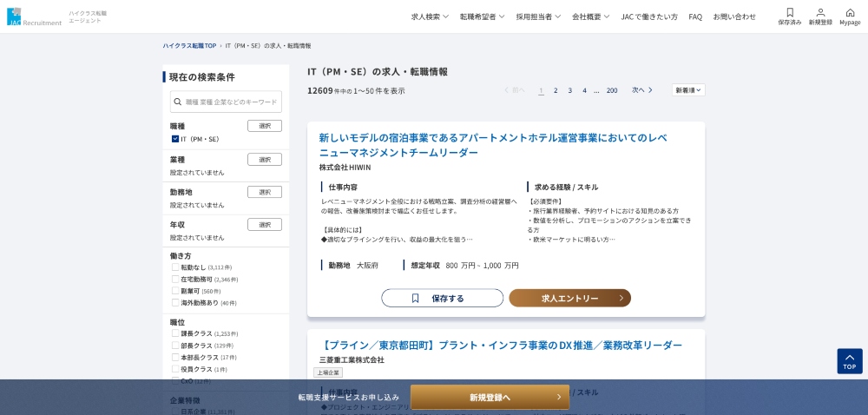Save the HIWIN job with 保存する
Image resolution: width=868 pixels, height=415 pixels.
coord(443,298)
